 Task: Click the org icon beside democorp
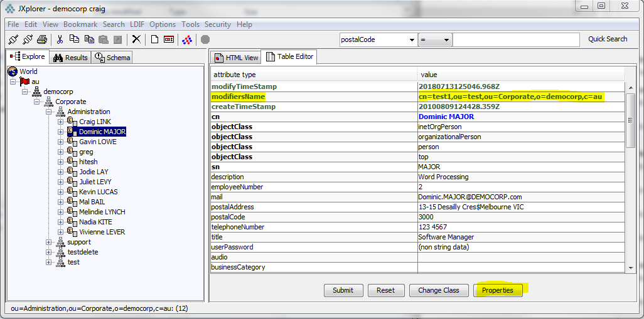[x=37, y=92]
